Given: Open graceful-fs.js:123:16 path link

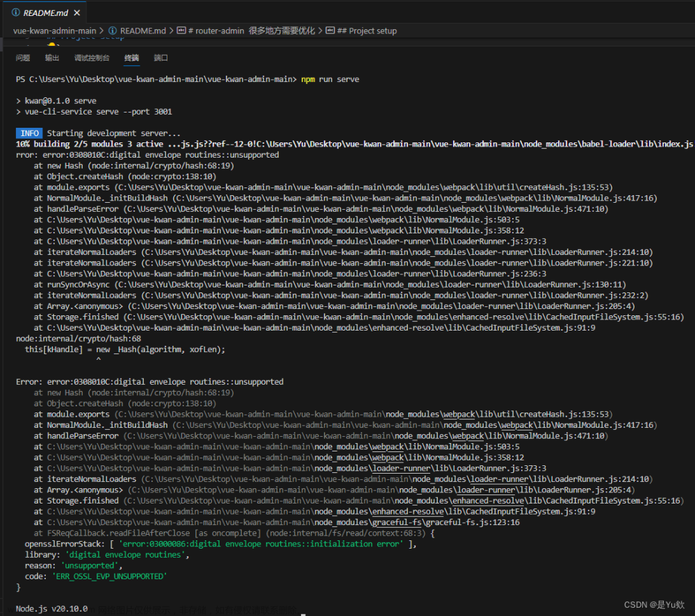Looking at the screenshot, I should pos(284,522).
